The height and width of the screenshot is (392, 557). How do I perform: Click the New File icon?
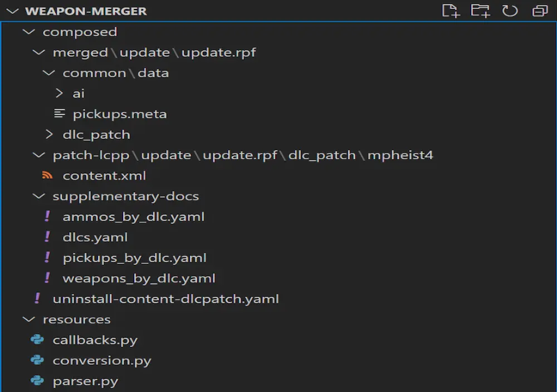[451, 11]
